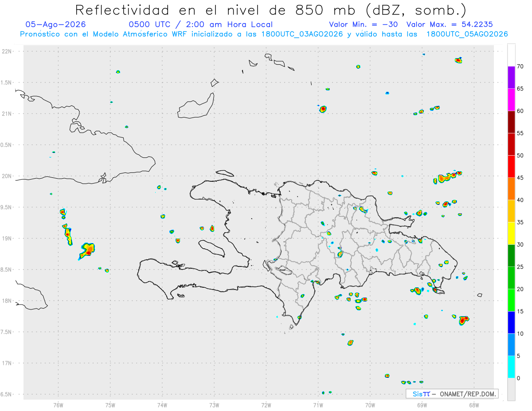Viewport: 532px width, 411px height.
Task: Click the '70' colorbar scale label
Action: [x=520, y=67]
